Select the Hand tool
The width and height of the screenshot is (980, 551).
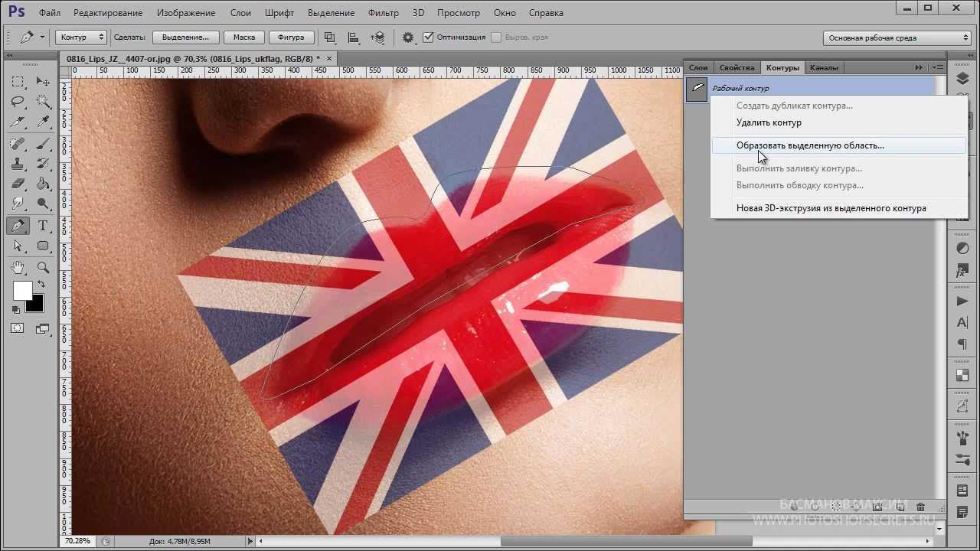point(18,267)
